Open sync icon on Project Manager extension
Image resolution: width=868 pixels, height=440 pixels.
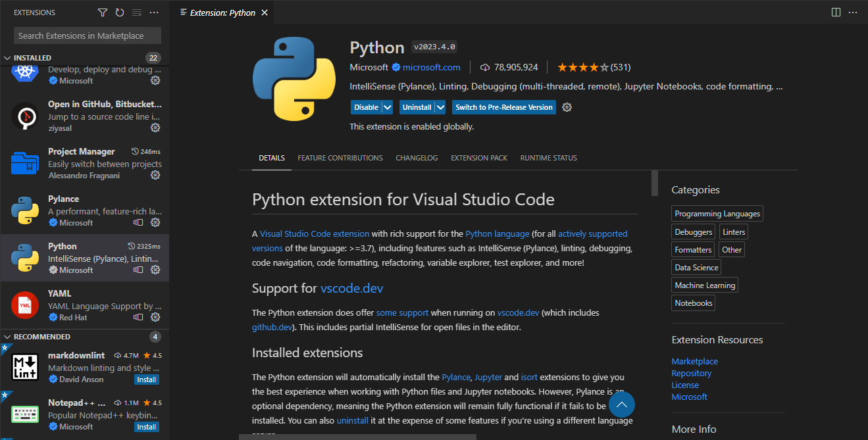pyautogui.click(x=138, y=175)
